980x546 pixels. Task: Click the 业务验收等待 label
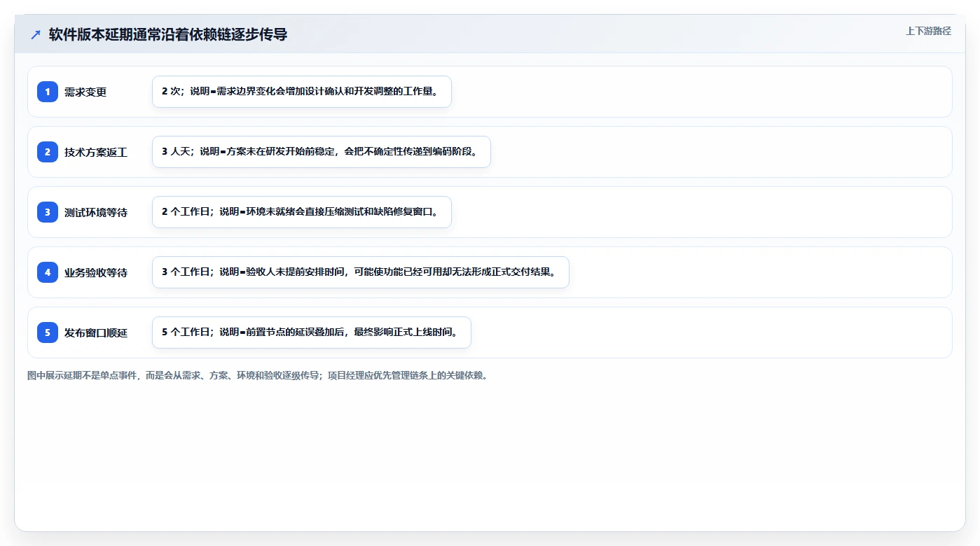pyautogui.click(x=96, y=272)
